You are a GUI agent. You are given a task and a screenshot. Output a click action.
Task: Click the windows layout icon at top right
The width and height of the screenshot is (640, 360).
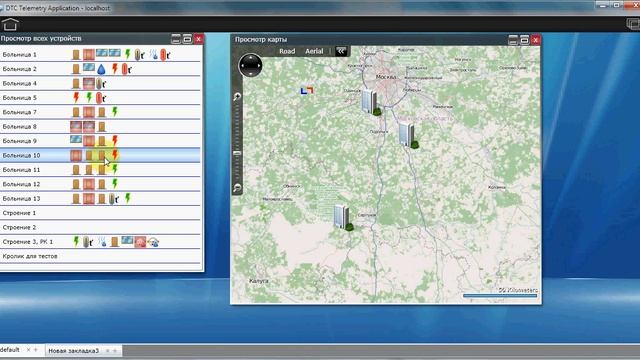coord(633,24)
